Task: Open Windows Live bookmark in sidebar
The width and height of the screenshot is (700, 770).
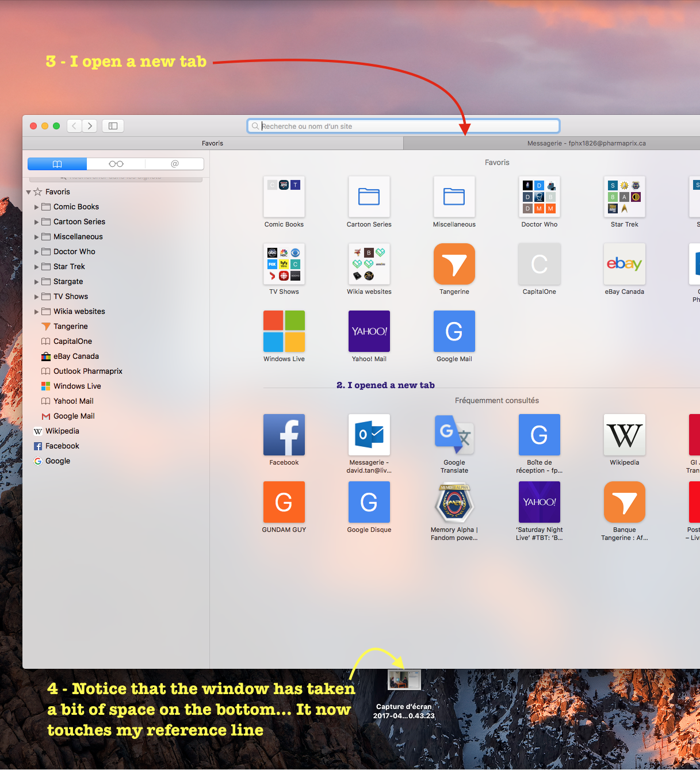Action: point(71,386)
